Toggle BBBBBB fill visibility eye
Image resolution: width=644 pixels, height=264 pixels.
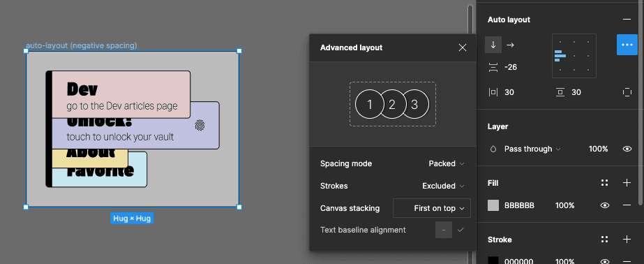604,205
